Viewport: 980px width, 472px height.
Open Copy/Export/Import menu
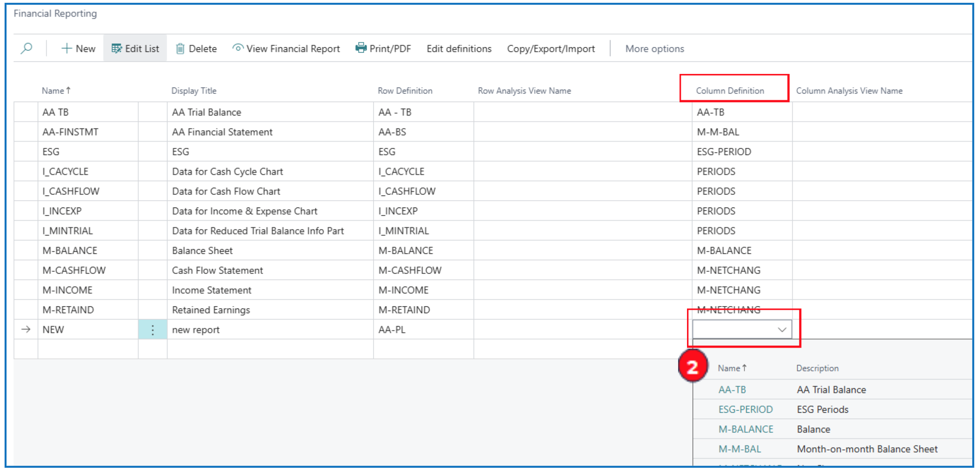[550, 49]
